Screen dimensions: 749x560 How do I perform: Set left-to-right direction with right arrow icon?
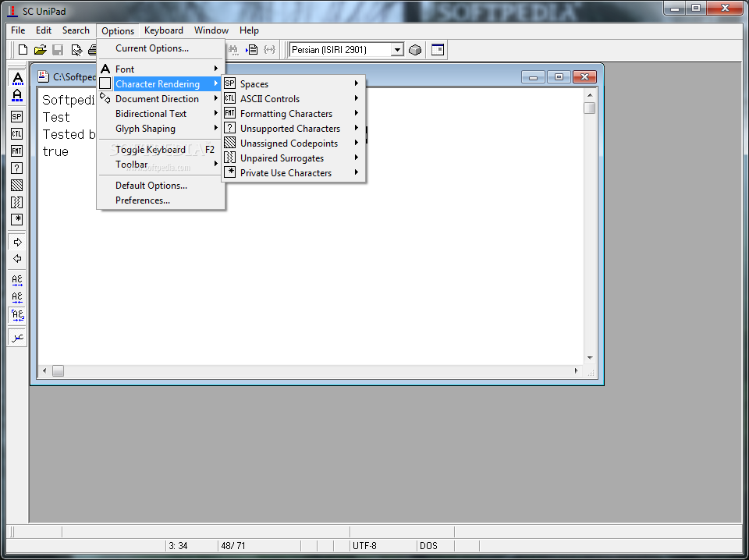tap(17, 242)
